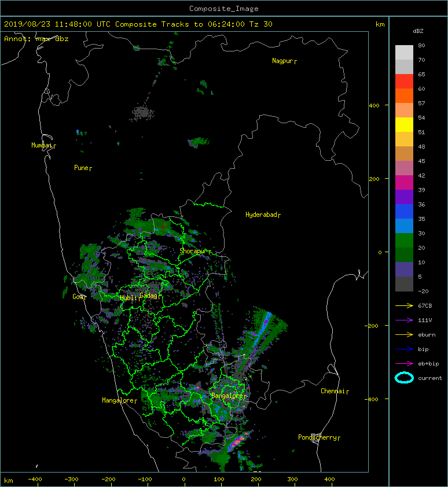Click the magenta eb+bip arrow symbol
Screen dimensions: 448x487
pyautogui.click(x=404, y=364)
